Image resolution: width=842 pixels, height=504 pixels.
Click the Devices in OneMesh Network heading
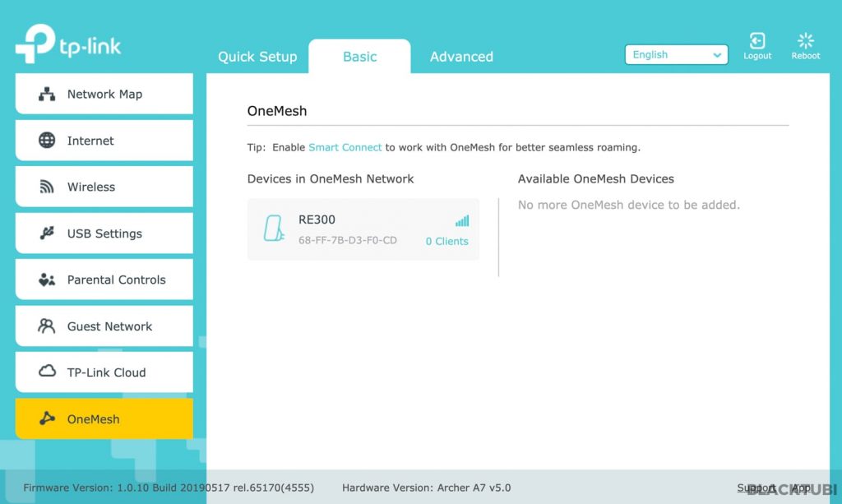[331, 178]
